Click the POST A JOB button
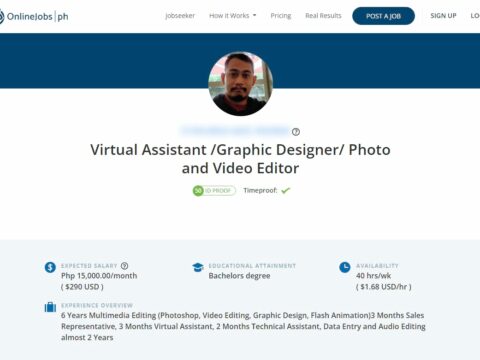Image resolution: width=480 pixels, height=360 pixels. point(383,16)
